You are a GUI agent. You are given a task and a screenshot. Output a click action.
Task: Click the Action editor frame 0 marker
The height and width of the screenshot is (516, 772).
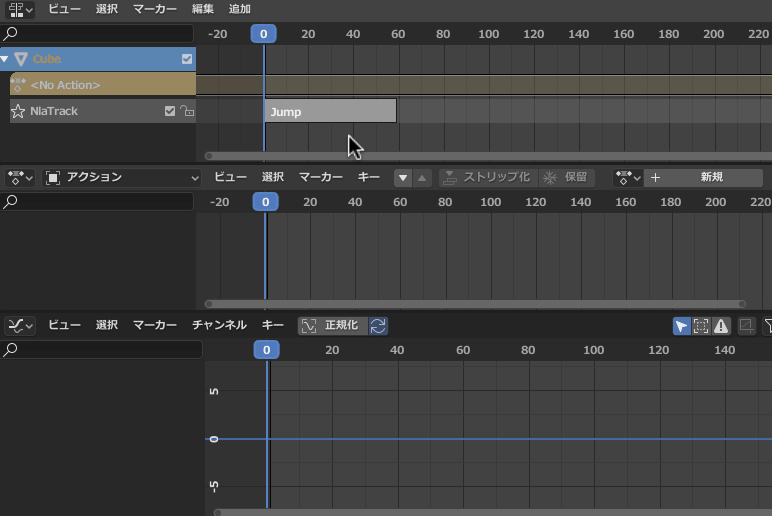[265, 202]
